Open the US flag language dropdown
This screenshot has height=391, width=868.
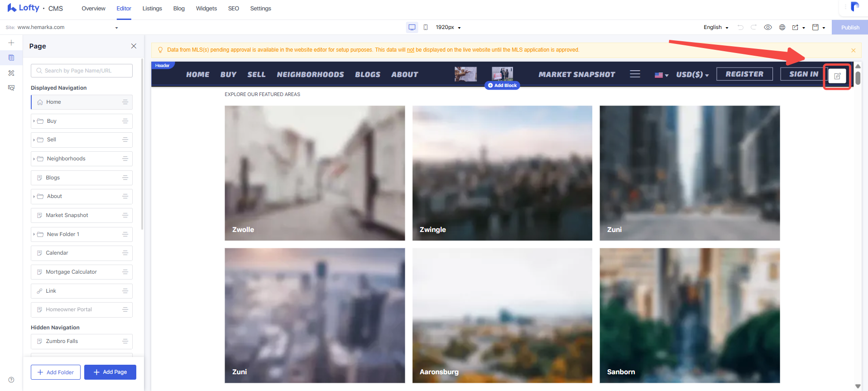click(x=662, y=75)
